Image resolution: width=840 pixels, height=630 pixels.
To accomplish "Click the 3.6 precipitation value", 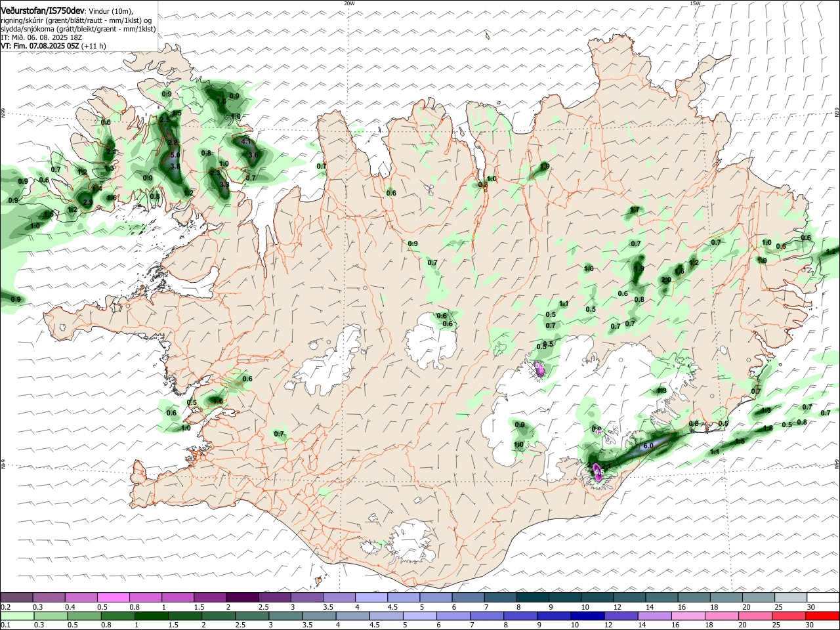I will tap(253, 156).
